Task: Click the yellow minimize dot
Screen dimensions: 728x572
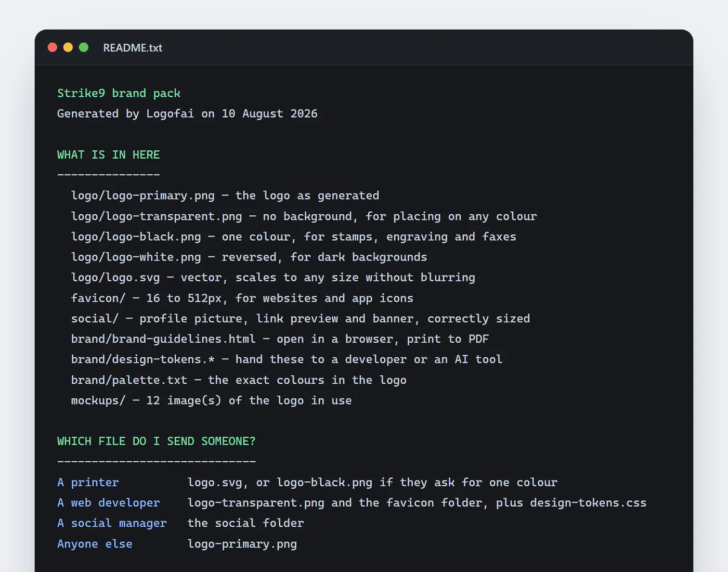Action: coord(68,47)
